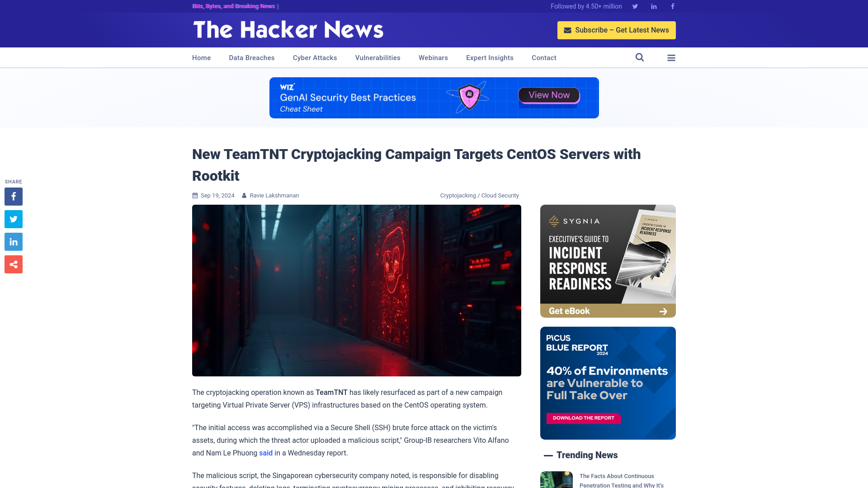
Task: Click the Contact menu tab
Action: (x=544, y=57)
